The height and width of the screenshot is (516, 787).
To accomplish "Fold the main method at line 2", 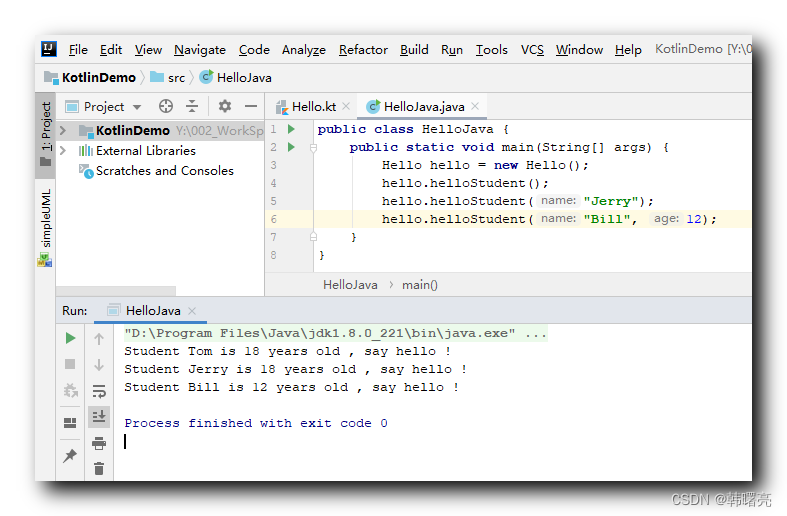I will (313, 148).
